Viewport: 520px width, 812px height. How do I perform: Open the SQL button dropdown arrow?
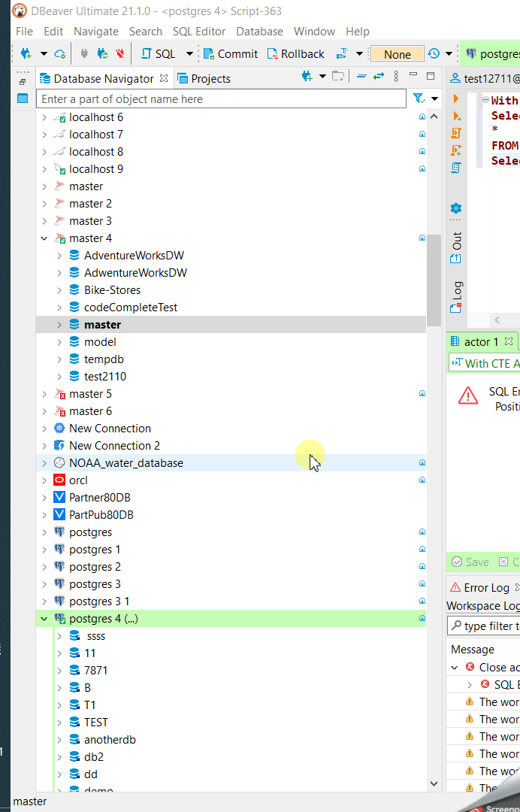189,54
